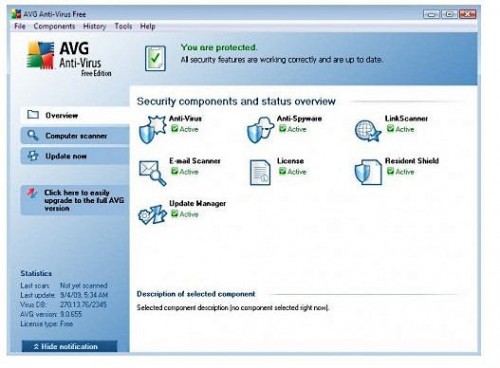The width and height of the screenshot is (500, 368).
Task: Open the Update Manager gear icon
Action: tap(152, 214)
